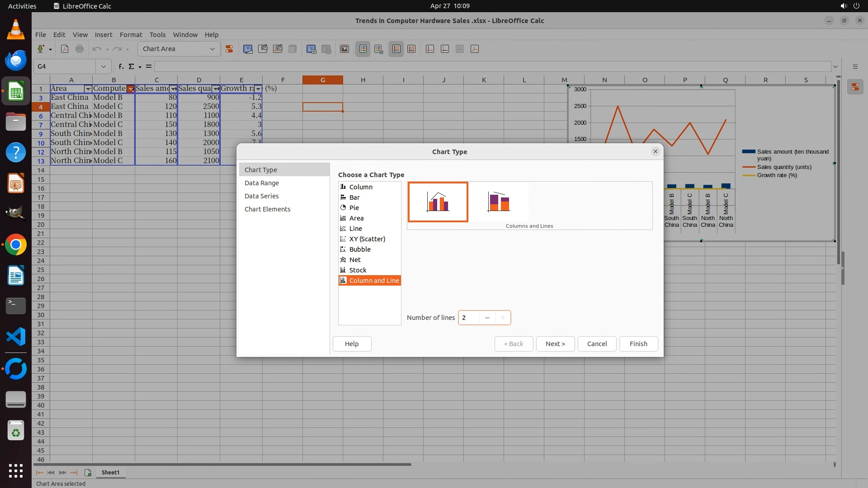Toggle Legend On/Off in toolbar
Viewport: 868px width, 488px height.
(x=363, y=49)
